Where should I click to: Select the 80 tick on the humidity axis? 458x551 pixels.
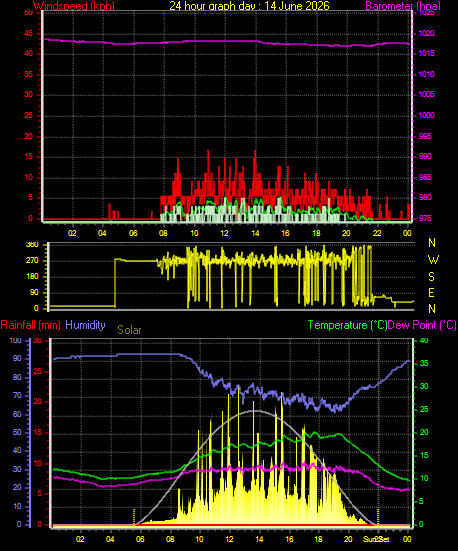[17, 377]
